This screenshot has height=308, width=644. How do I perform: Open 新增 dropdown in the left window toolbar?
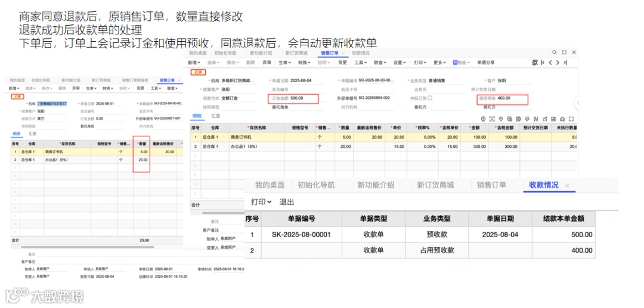14,88
